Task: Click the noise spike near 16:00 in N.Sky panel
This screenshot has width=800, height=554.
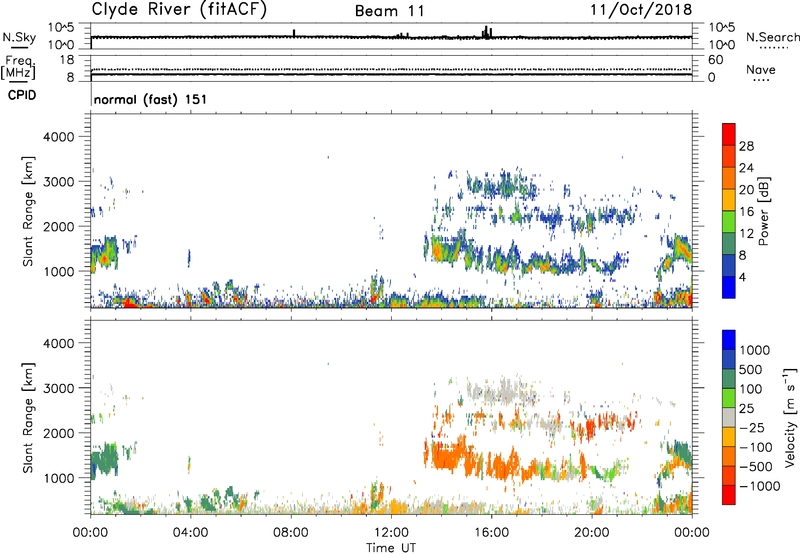Action: [487, 32]
